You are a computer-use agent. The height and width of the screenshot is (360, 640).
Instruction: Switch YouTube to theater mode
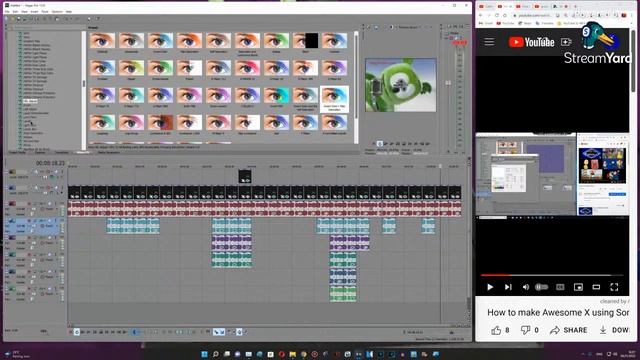click(596, 287)
